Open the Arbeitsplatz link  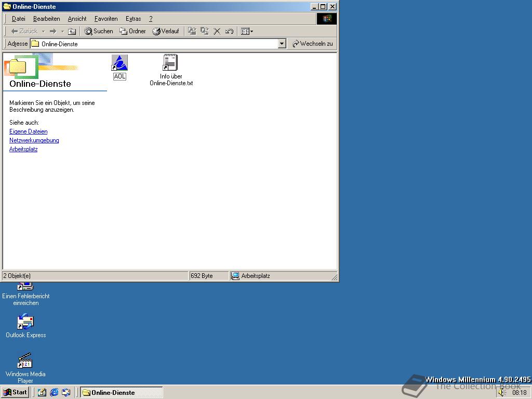tap(23, 149)
